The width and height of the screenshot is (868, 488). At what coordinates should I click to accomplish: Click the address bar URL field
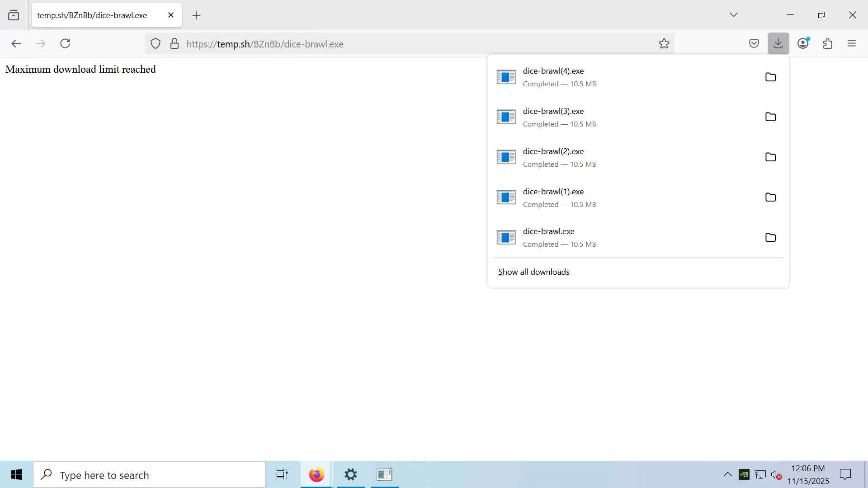coord(407,44)
